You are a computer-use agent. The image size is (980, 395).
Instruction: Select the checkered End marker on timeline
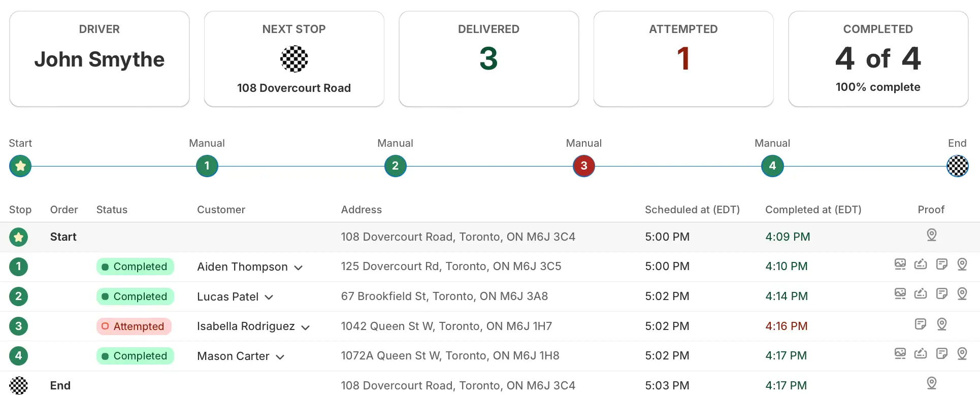pyautogui.click(x=958, y=166)
